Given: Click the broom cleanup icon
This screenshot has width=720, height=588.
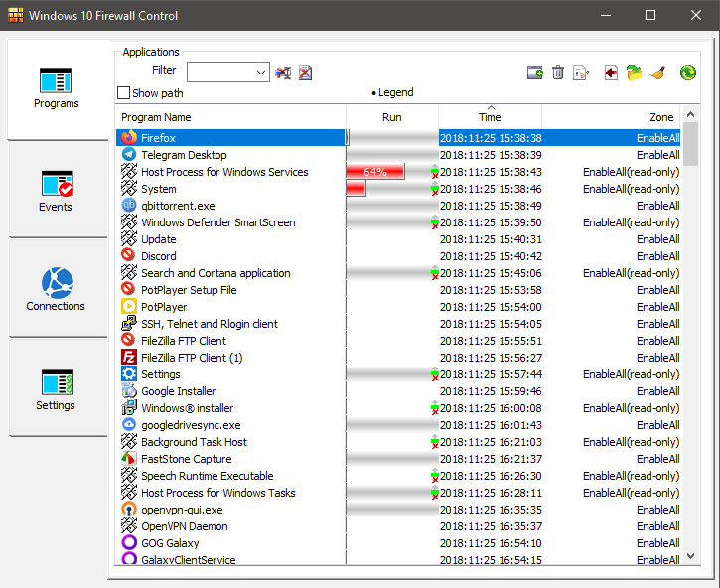Looking at the screenshot, I should coord(657,73).
